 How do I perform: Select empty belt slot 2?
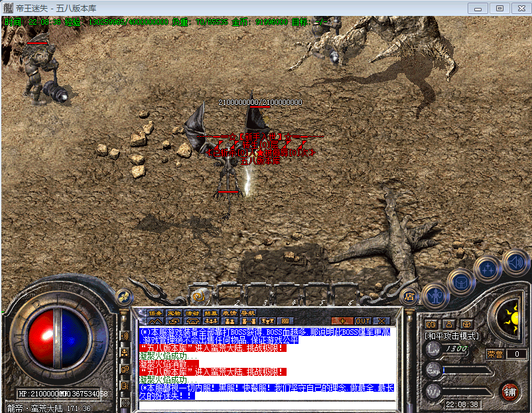[228, 295]
